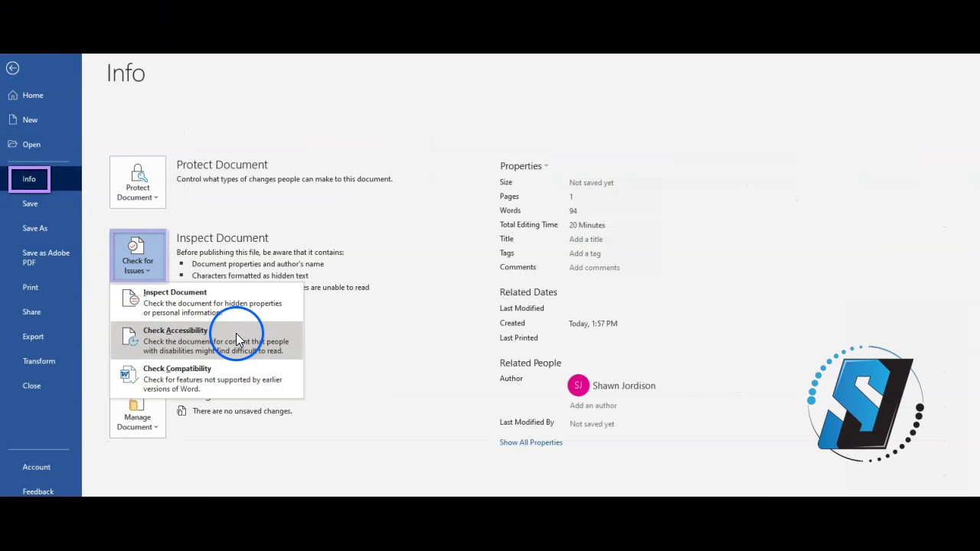Select Export in the sidebar
980x551 pixels.
[x=33, y=337]
